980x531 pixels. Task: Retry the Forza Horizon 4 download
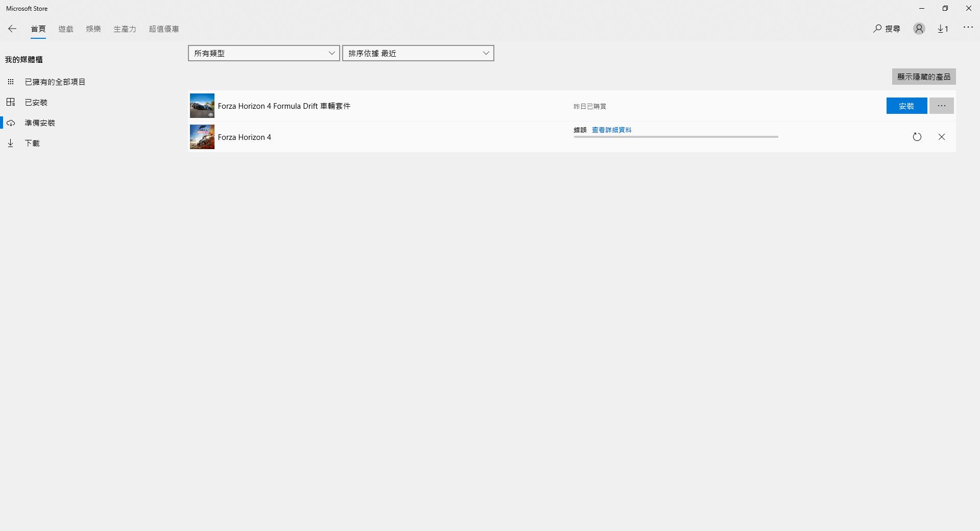click(917, 137)
